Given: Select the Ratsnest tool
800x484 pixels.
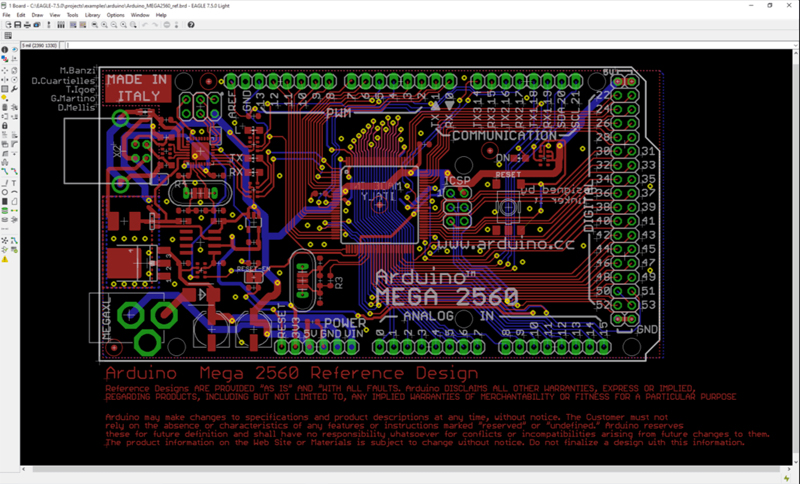Looking at the screenshot, I should (x=5, y=241).
